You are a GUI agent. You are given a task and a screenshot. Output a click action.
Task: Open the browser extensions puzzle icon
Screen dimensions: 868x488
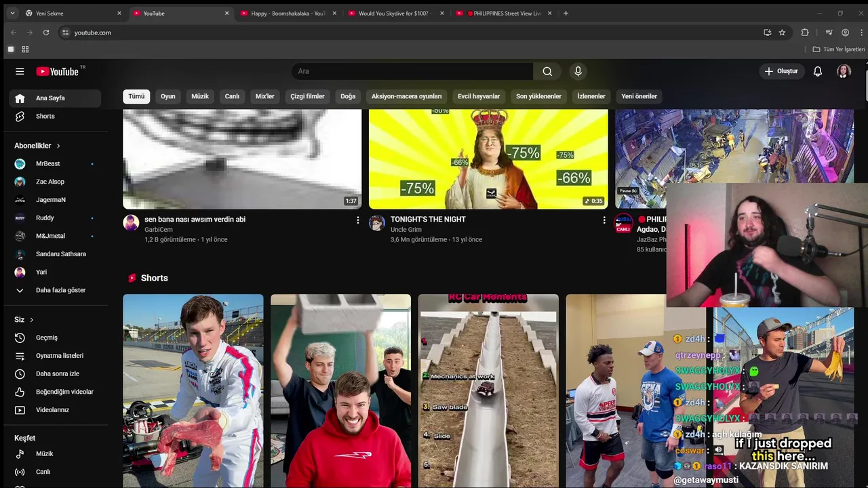[805, 33]
